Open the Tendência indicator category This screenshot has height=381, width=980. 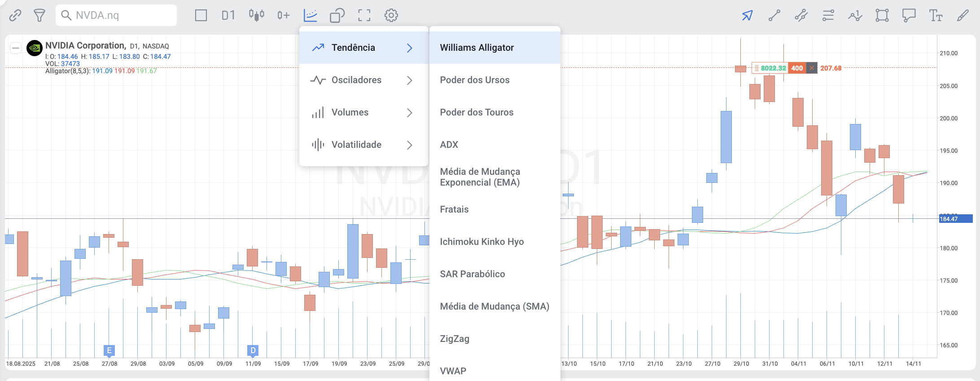point(364,48)
